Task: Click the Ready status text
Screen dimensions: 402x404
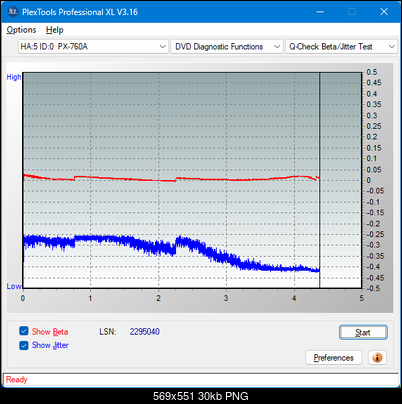Action: click(16, 380)
